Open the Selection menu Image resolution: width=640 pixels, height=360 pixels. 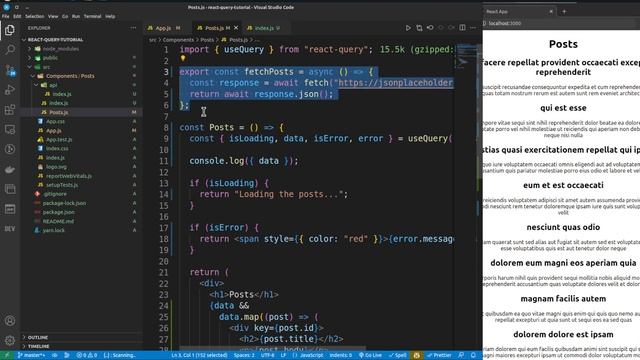(35, 16)
